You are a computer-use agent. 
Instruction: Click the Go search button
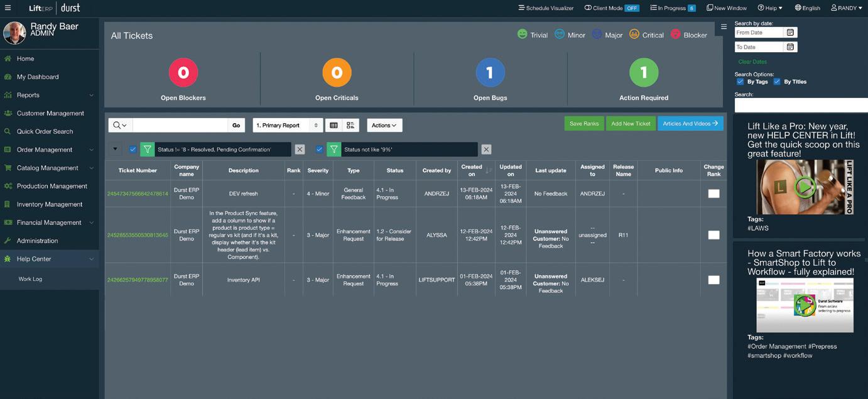tap(236, 125)
